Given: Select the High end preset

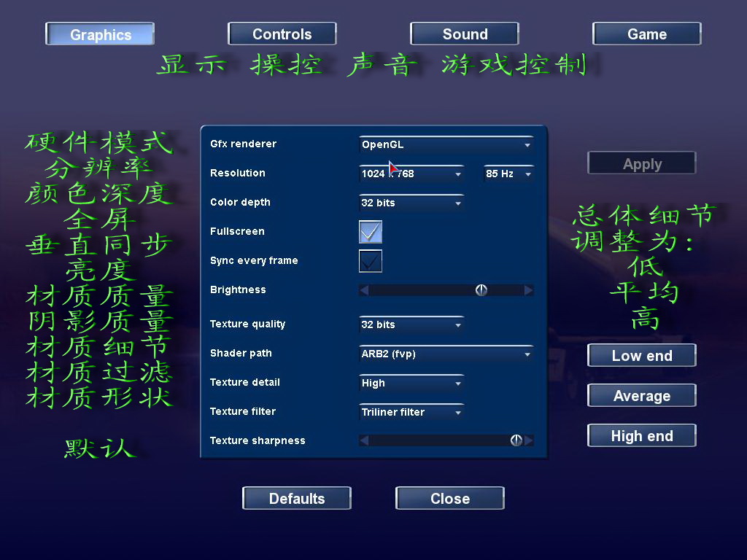Looking at the screenshot, I should point(642,435).
